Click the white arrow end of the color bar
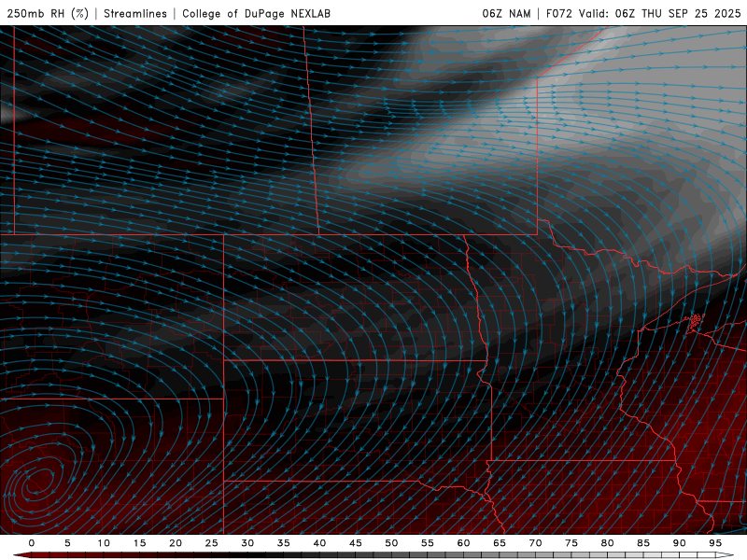747x560 pixels. click(x=726, y=555)
